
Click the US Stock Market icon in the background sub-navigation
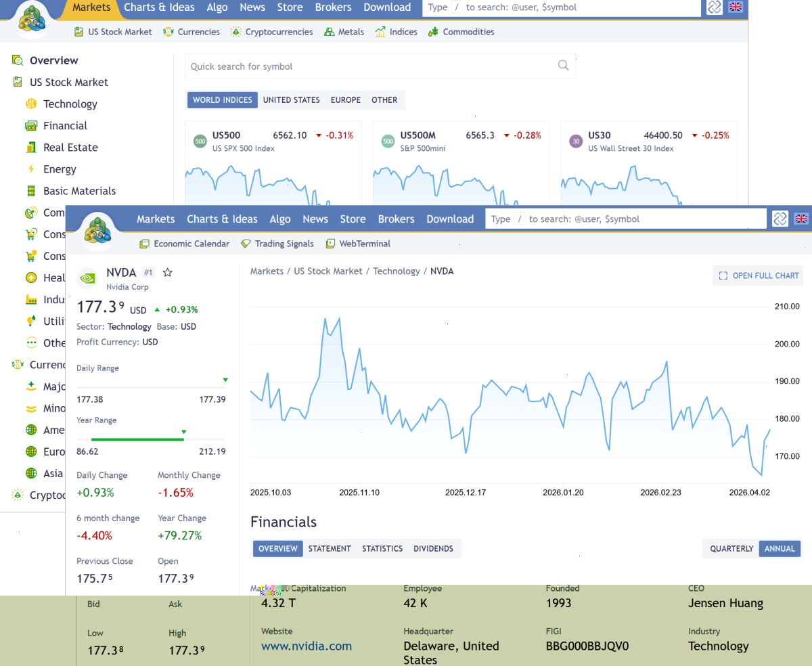click(x=78, y=32)
